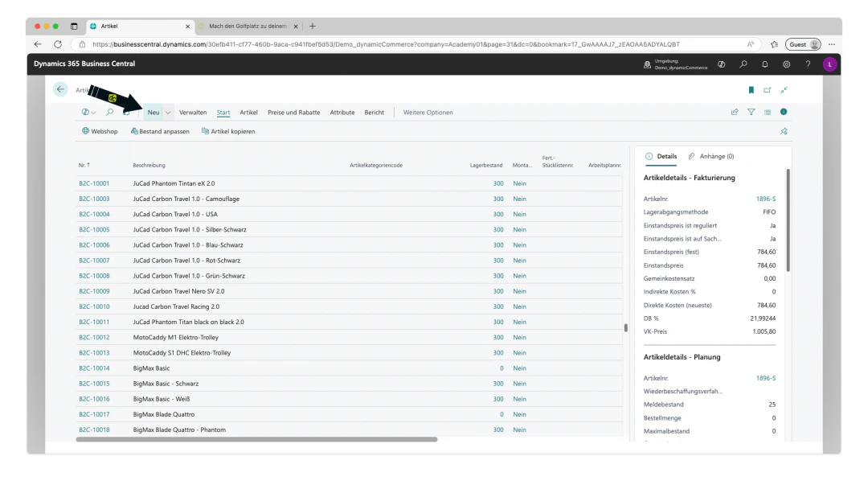Open the browser Guest profile button
The width and height of the screenshot is (868, 489).
click(803, 44)
